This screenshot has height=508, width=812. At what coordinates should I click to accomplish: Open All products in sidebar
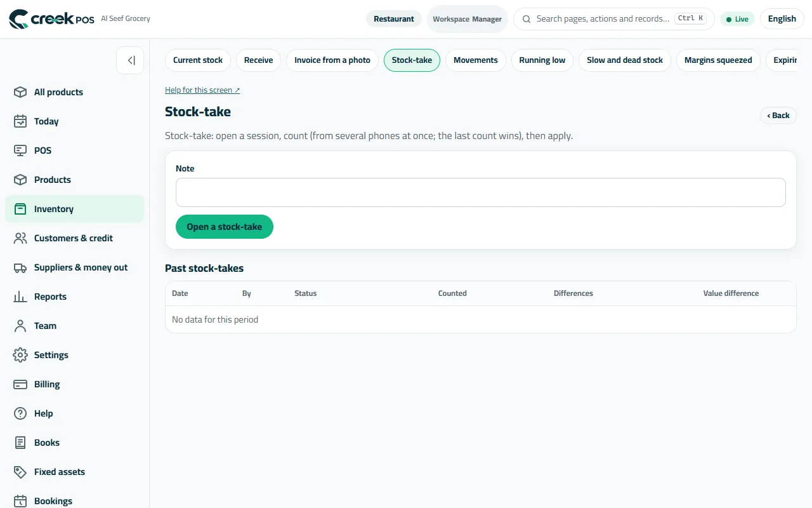pyautogui.click(x=75, y=92)
